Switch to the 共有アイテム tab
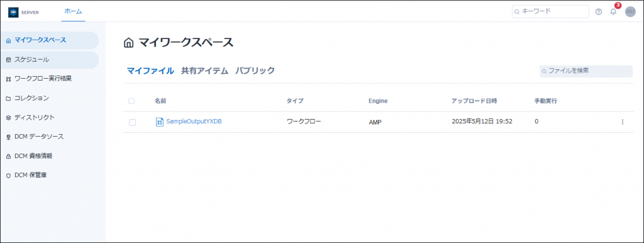The image size is (644, 243). pos(204,71)
